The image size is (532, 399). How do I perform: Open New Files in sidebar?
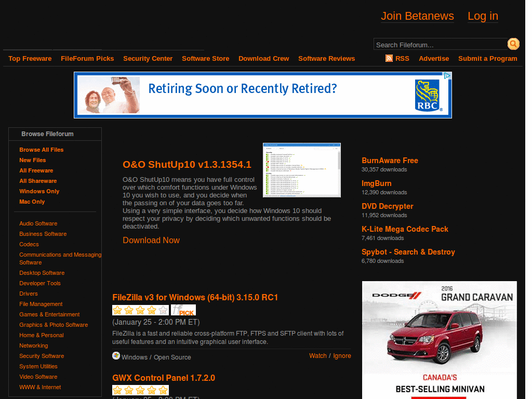coord(33,160)
